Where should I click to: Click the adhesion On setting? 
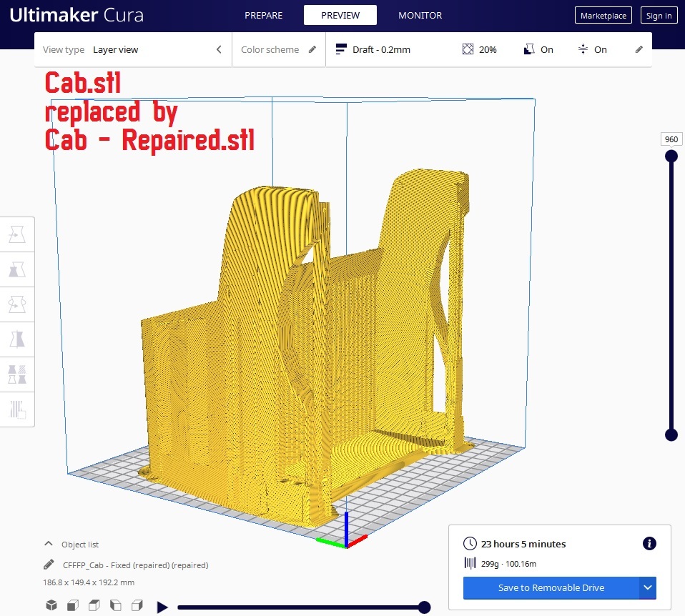[592, 49]
